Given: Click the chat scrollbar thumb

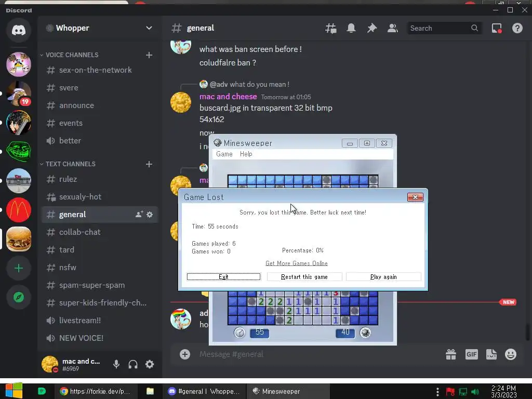Looking at the screenshot, I should pyautogui.click(x=528, y=332).
